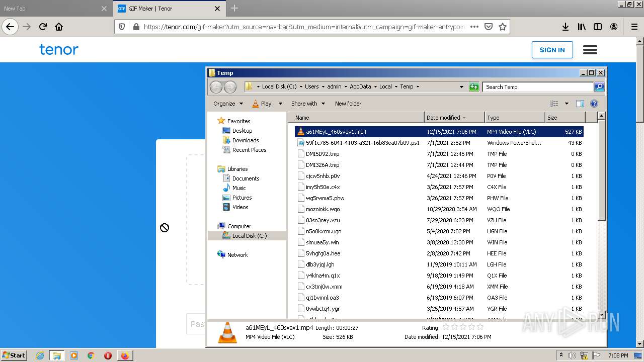Save page to Pocket icon

[488, 27]
